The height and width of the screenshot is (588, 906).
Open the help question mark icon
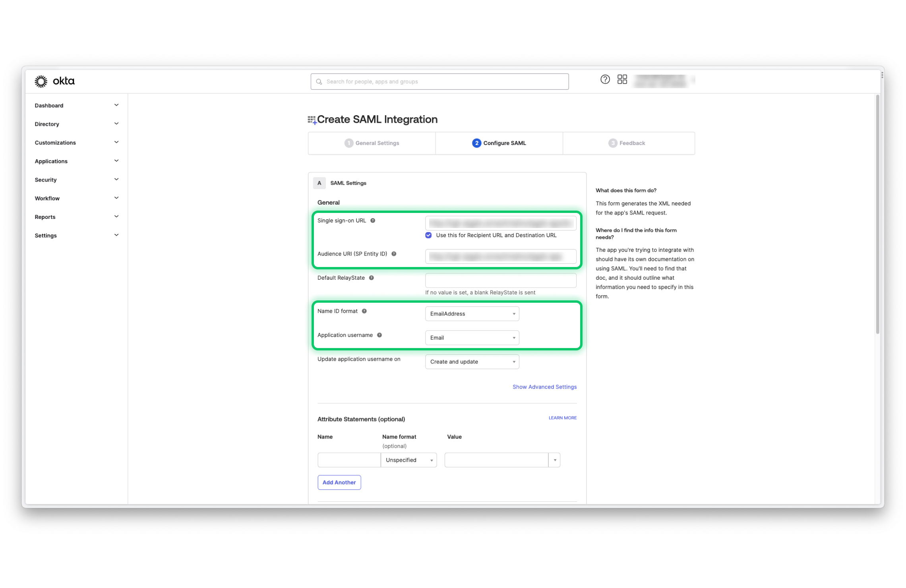(605, 79)
